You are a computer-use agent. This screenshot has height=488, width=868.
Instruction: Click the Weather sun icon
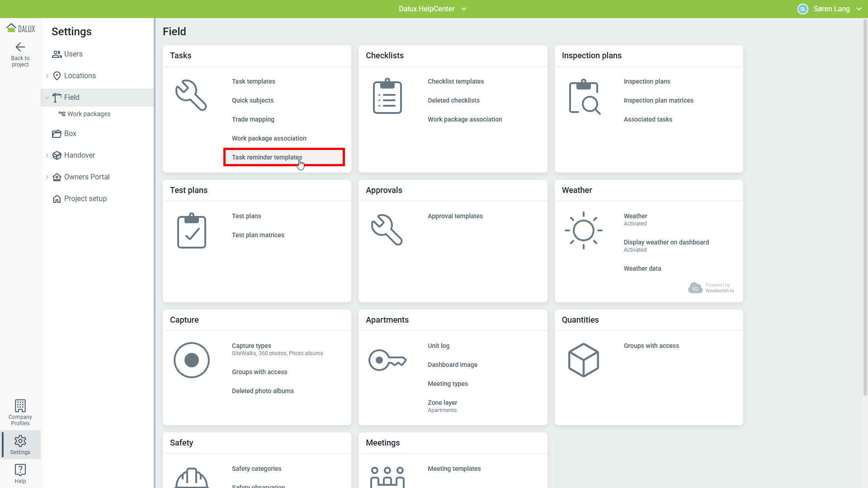583,230
